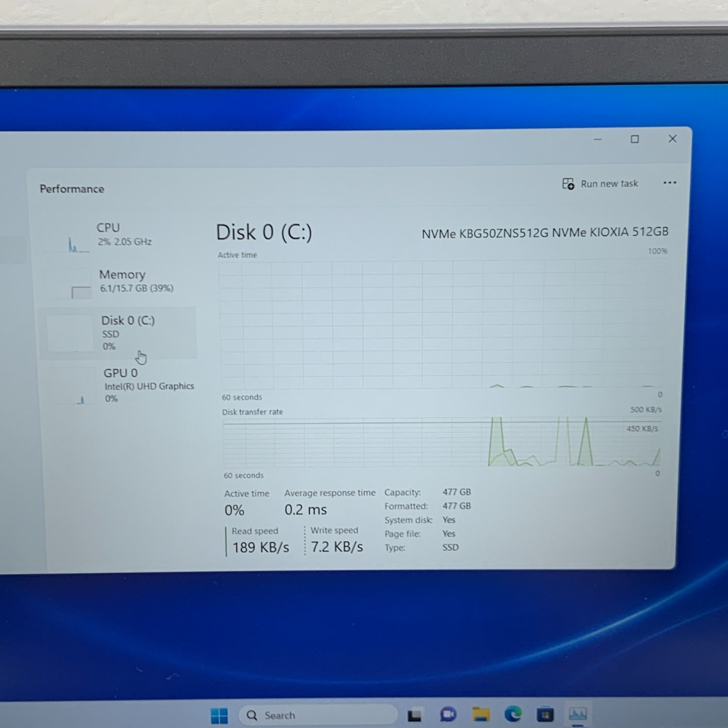728x728 pixels.
Task: Click the Disk transfer rate graph
Action: point(442,442)
